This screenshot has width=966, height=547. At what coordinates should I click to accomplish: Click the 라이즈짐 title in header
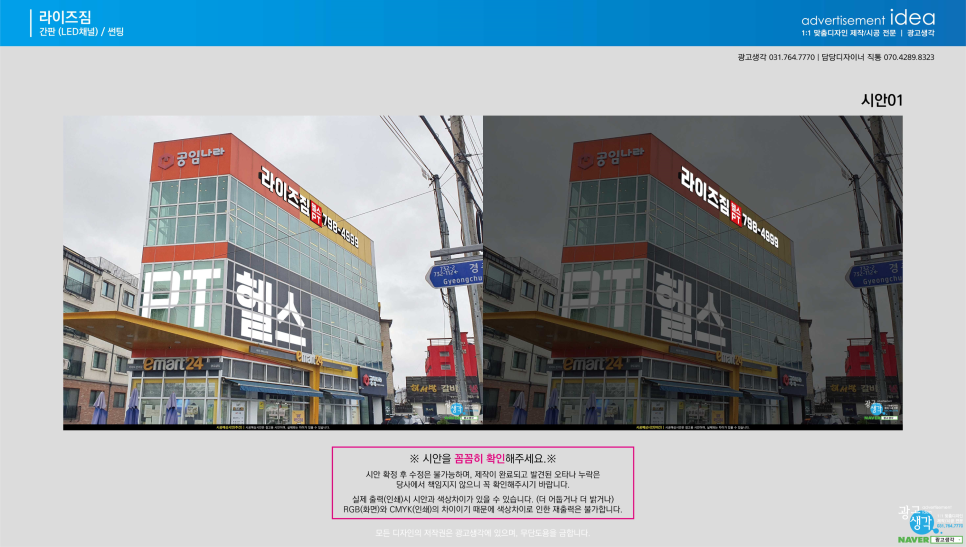click(63, 16)
